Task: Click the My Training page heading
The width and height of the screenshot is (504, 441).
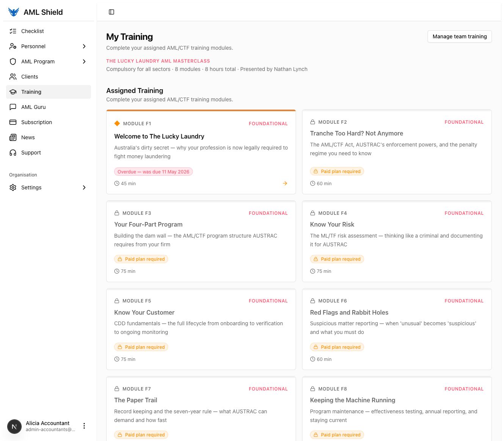Action: [130, 37]
